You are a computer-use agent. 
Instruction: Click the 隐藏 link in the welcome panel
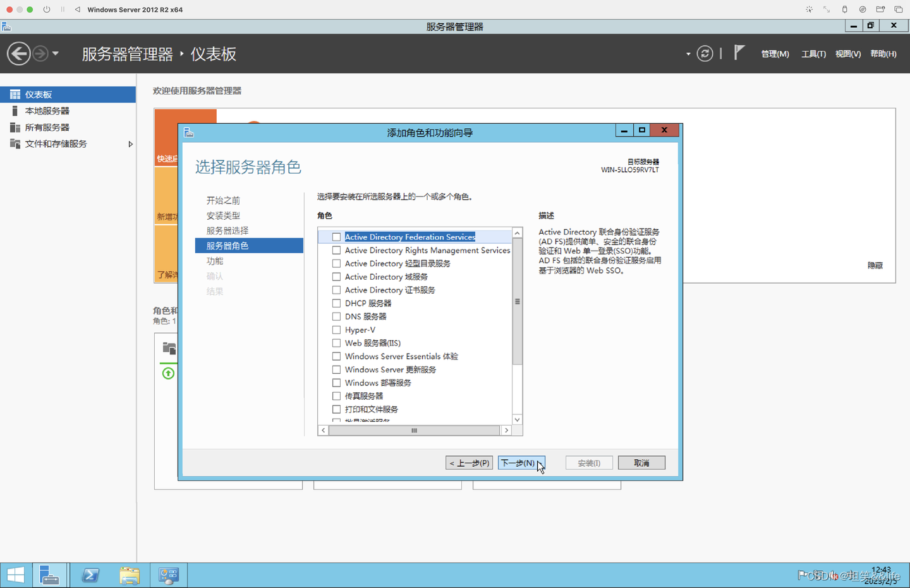pyautogui.click(x=875, y=265)
